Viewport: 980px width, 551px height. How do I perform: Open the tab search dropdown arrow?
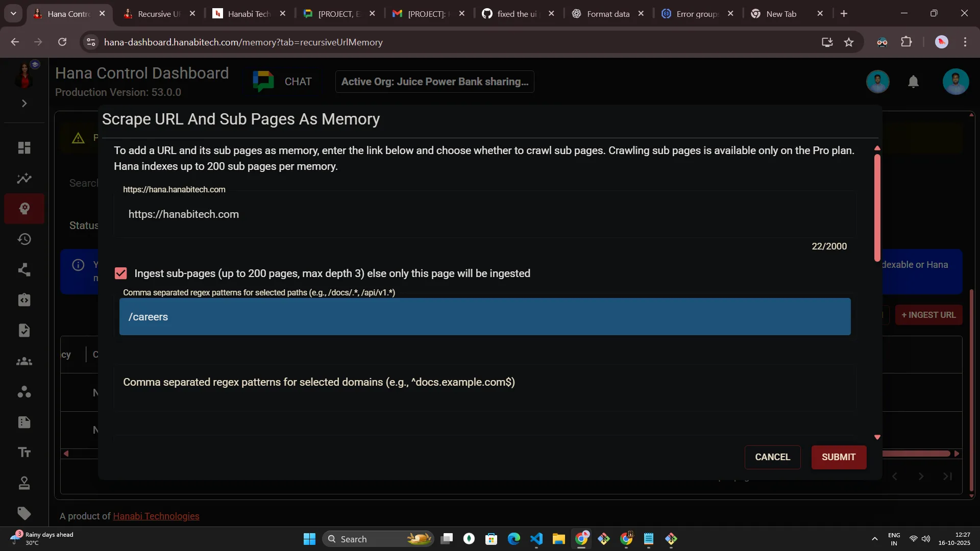[13, 14]
